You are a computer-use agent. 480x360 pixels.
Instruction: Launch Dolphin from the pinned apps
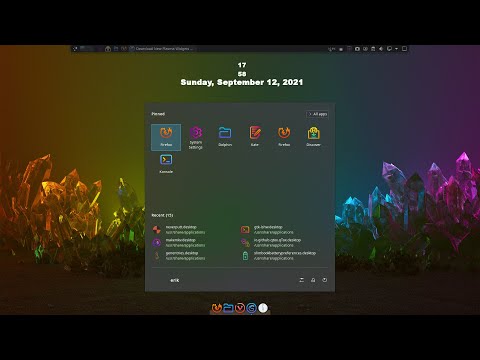[x=225, y=136]
